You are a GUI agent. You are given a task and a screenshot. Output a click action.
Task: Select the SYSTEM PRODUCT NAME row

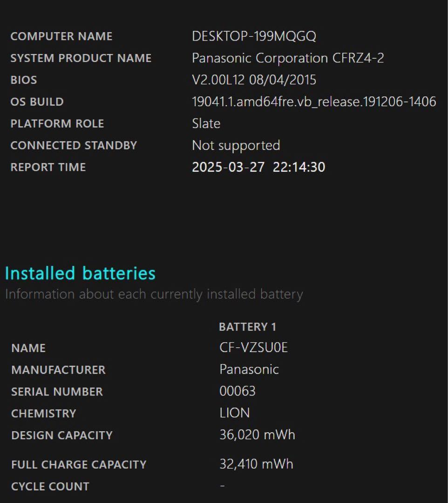pos(81,58)
